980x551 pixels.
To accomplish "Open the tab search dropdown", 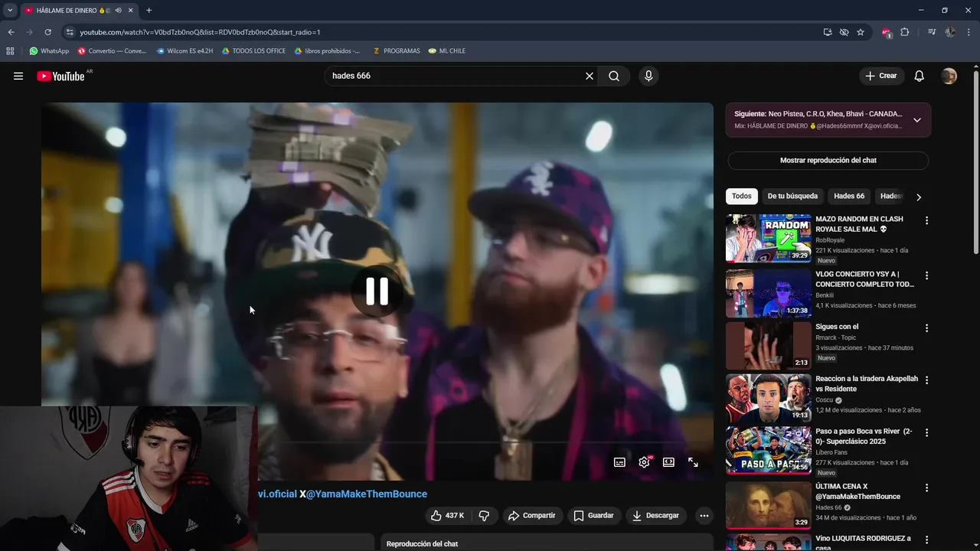I will point(10,10).
